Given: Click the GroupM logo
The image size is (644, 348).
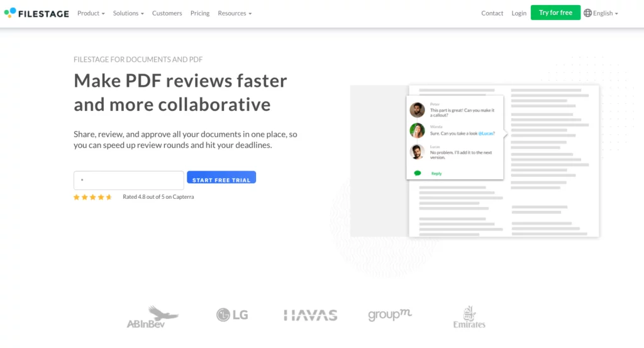Looking at the screenshot, I should [390, 315].
